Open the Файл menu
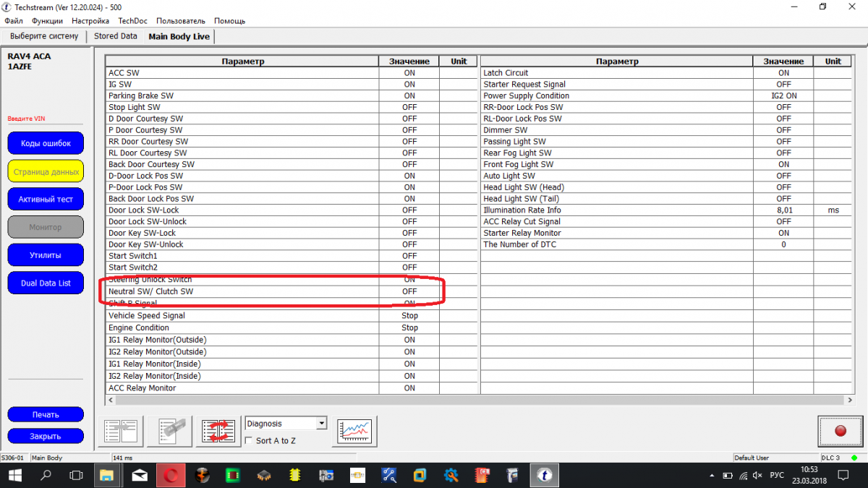 [14, 21]
